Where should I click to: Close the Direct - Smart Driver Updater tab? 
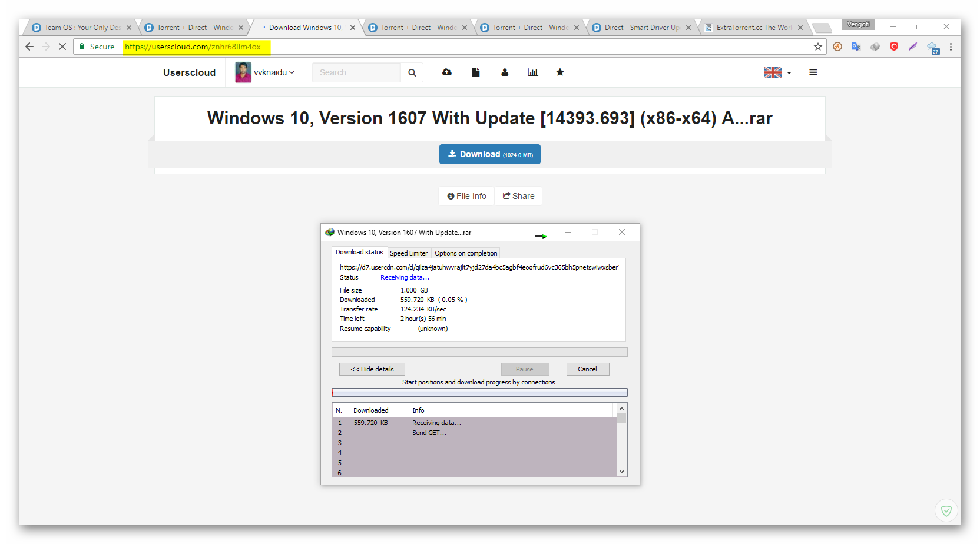click(688, 28)
